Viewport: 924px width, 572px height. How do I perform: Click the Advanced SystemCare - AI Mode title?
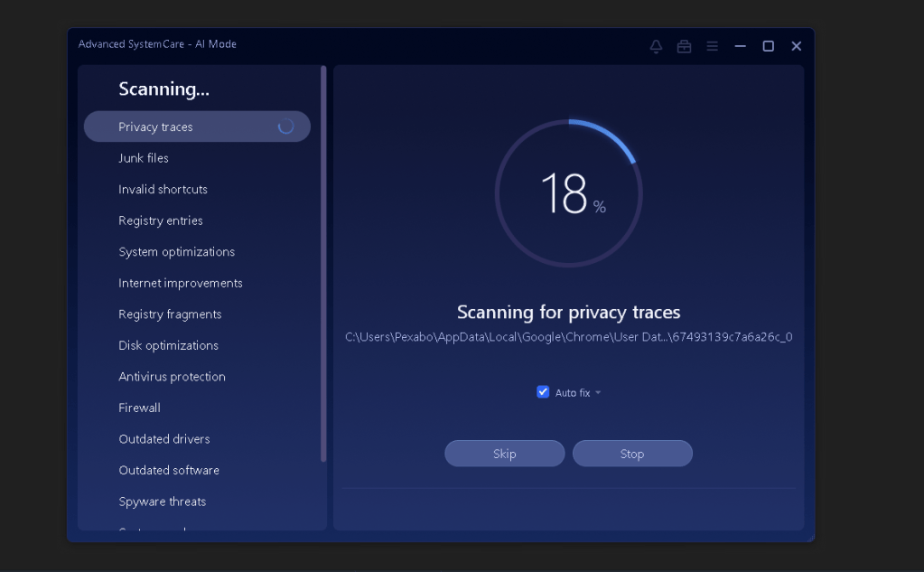coord(157,44)
